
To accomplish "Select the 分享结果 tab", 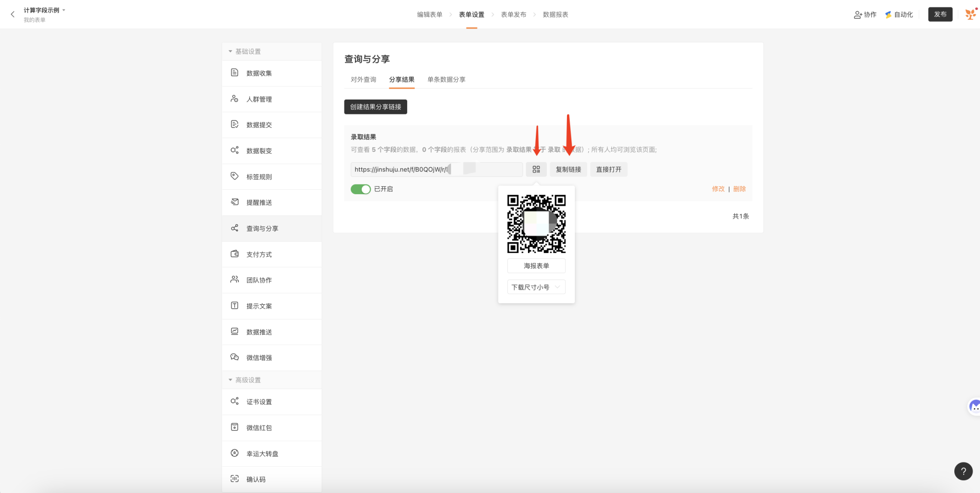I will tap(402, 79).
